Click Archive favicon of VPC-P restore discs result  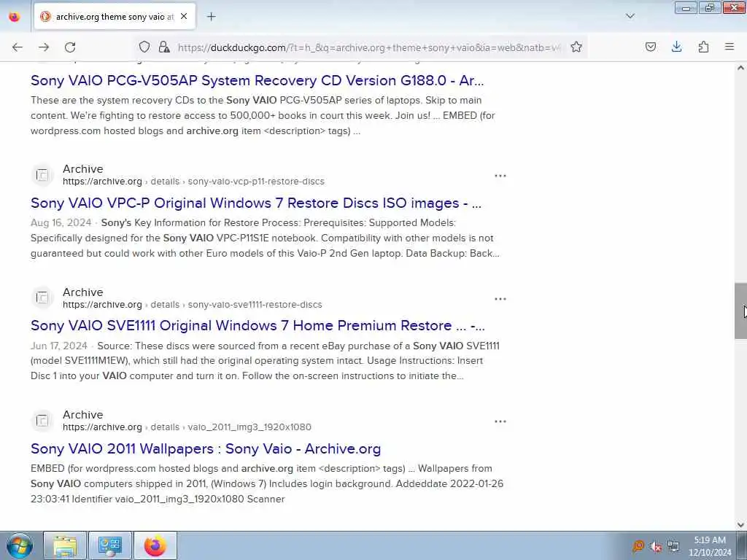point(42,175)
